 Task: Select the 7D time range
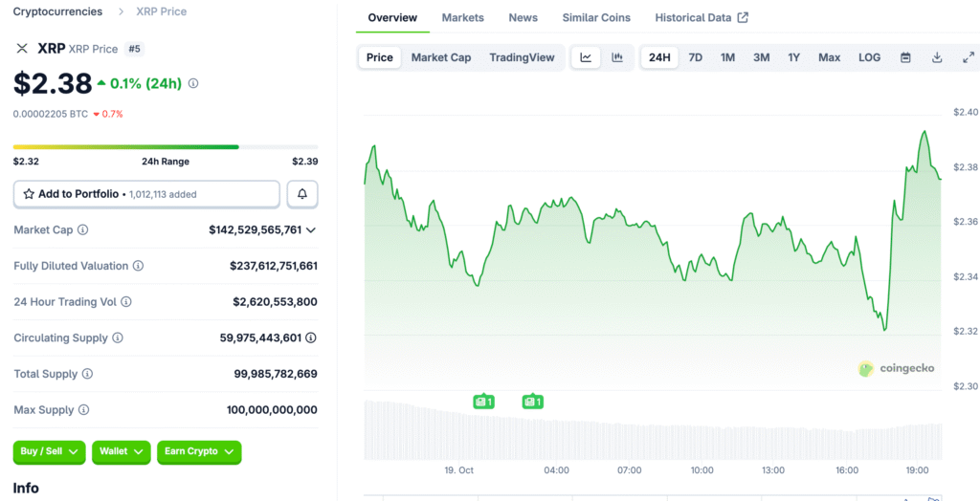696,57
